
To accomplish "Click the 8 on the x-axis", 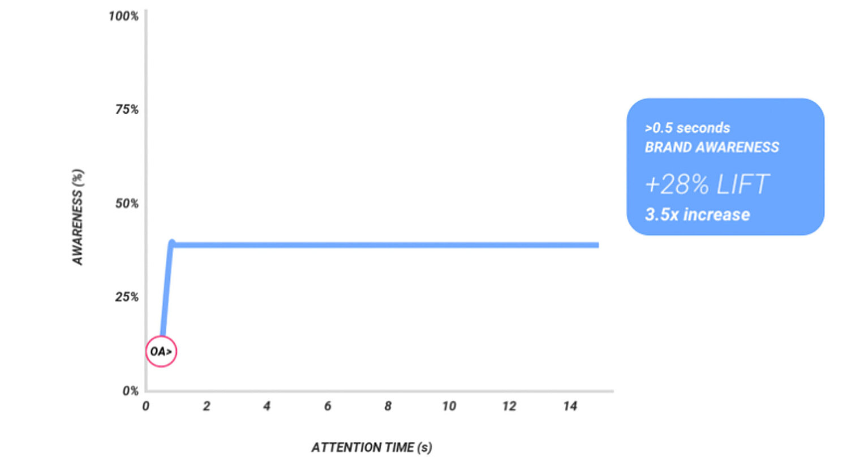I will point(388,406).
